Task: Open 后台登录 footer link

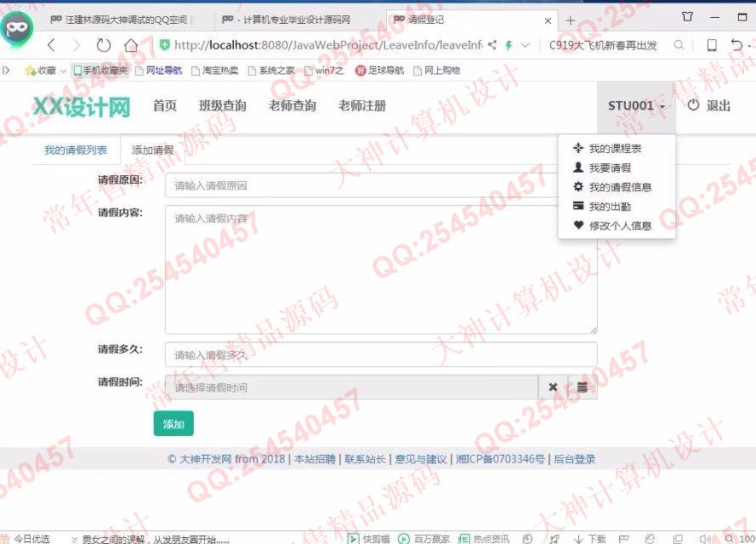Action: [x=574, y=459]
